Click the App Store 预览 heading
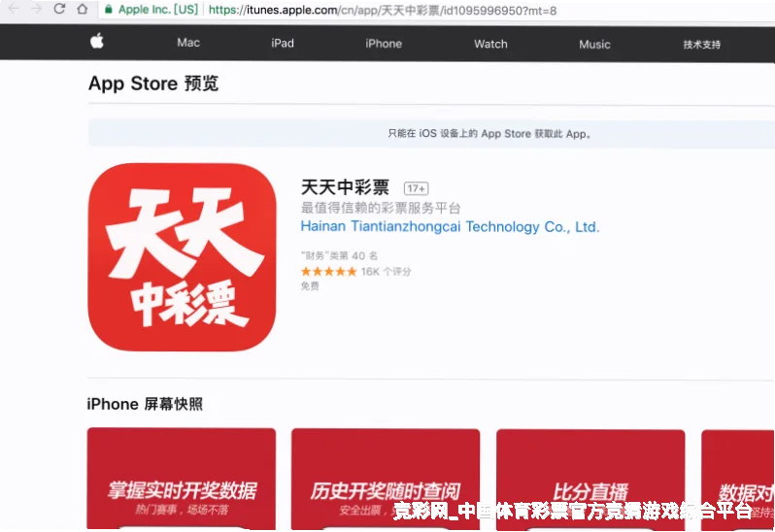 click(153, 83)
